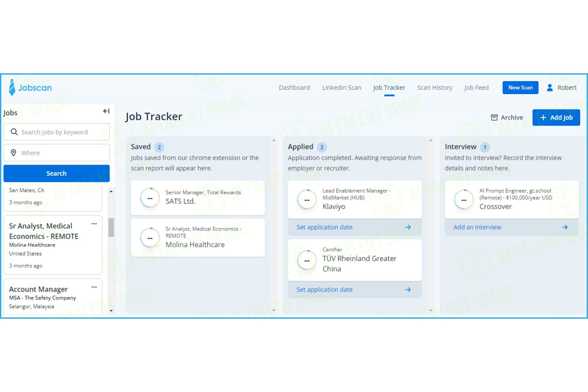Screen dimensions: 588x392
Task: Open AI Prompt Engineer Crossover card
Action: click(512, 200)
